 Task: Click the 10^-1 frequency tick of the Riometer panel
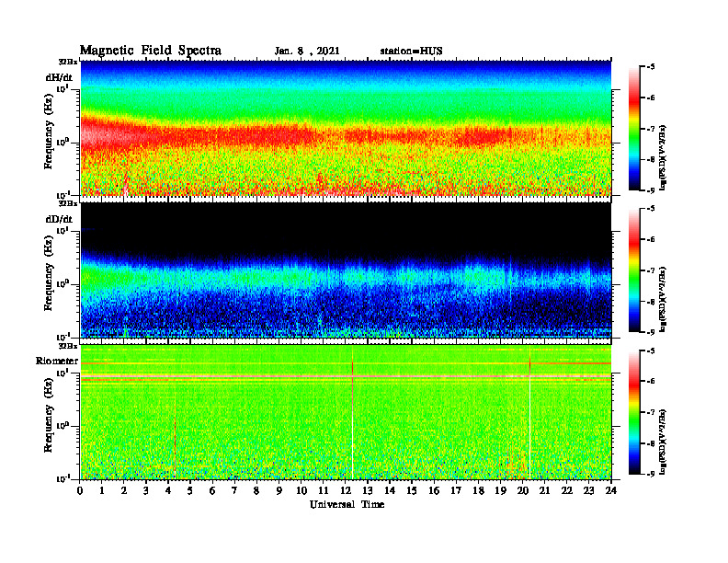(63, 478)
